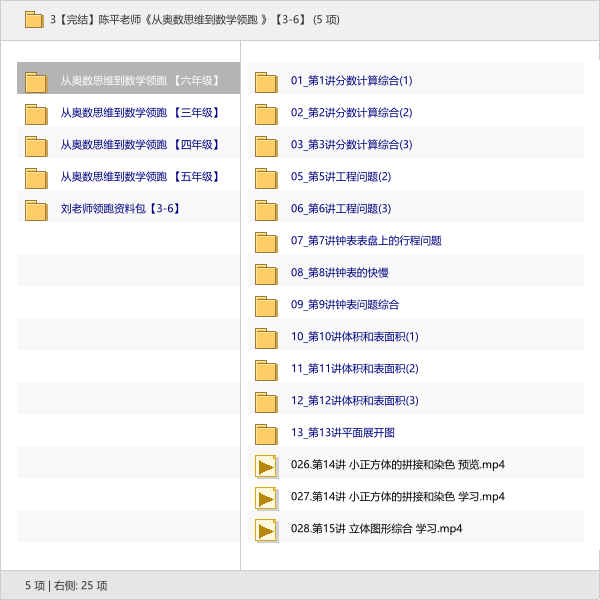Image resolution: width=600 pixels, height=600 pixels.
Task: Click folder icon next to 01_第1讲分数计算综合(1)
Action: tap(266, 81)
